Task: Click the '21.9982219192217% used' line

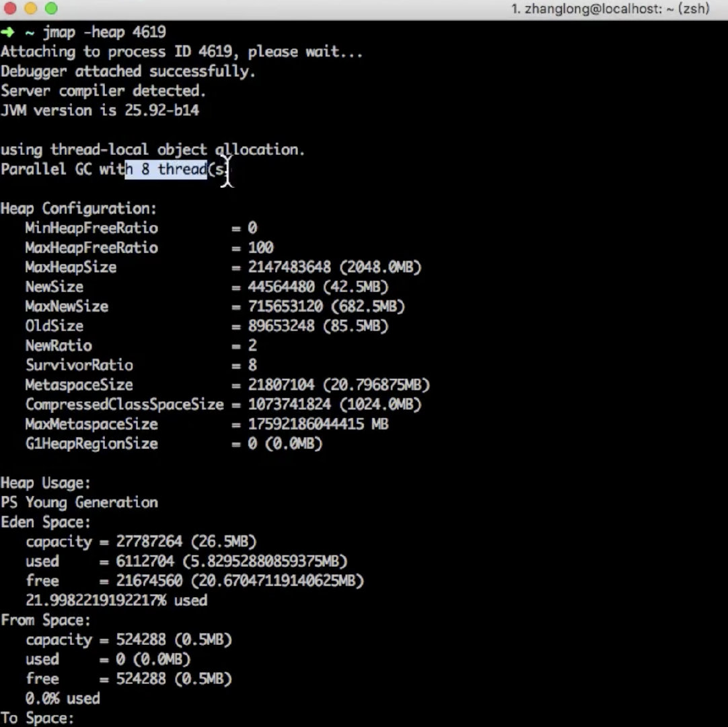Action: (116, 600)
